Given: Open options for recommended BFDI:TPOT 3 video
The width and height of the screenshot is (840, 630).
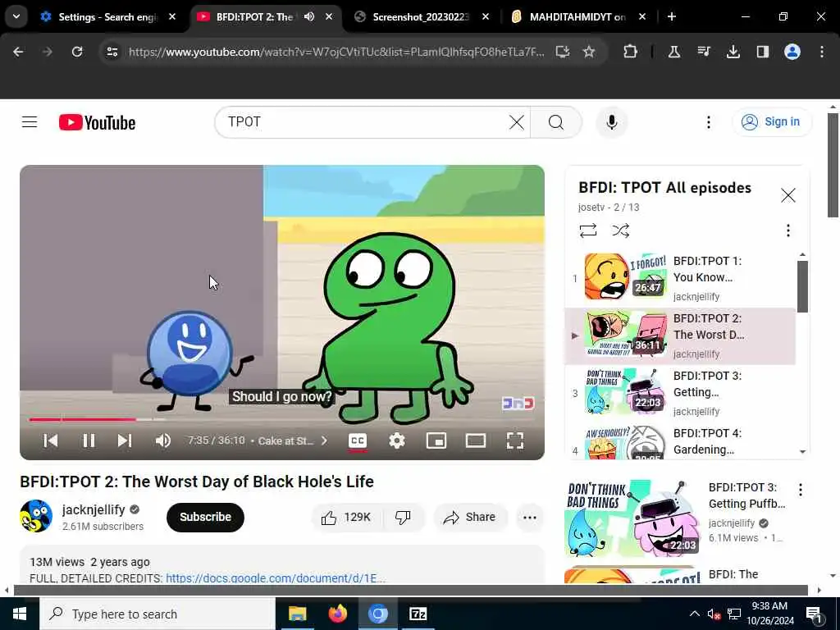Looking at the screenshot, I should pyautogui.click(x=800, y=489).
